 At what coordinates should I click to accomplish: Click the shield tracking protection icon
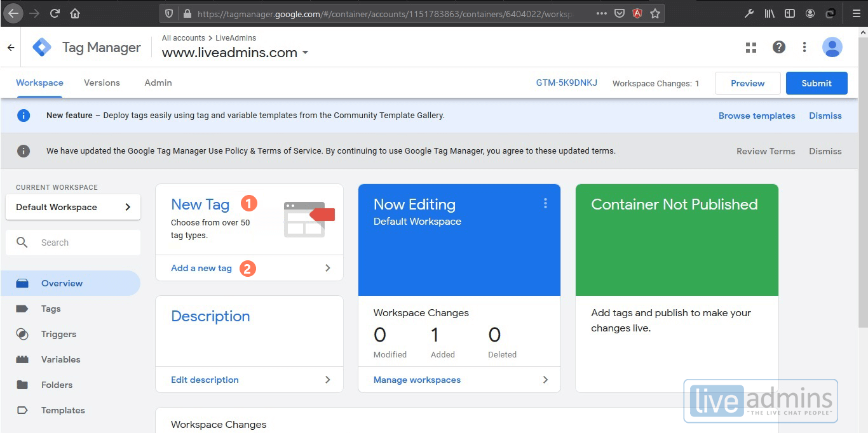click(168, 13)
